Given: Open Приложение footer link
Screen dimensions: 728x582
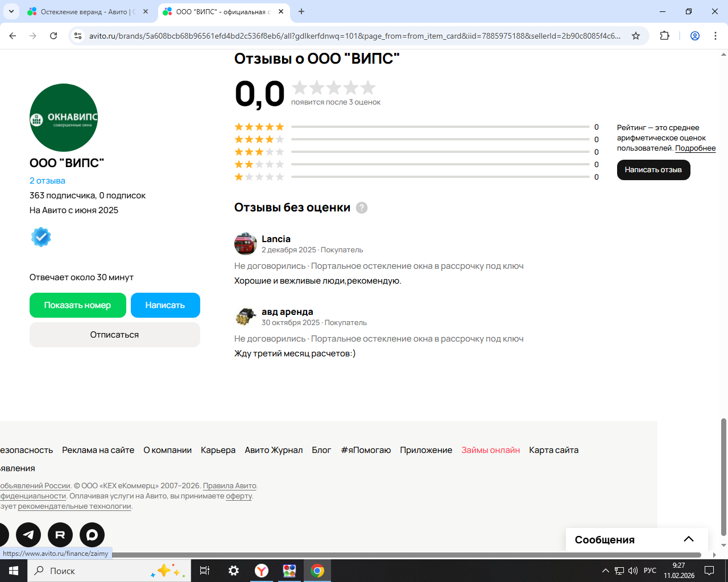Looking at the screenshot, I should coord(426,450).
